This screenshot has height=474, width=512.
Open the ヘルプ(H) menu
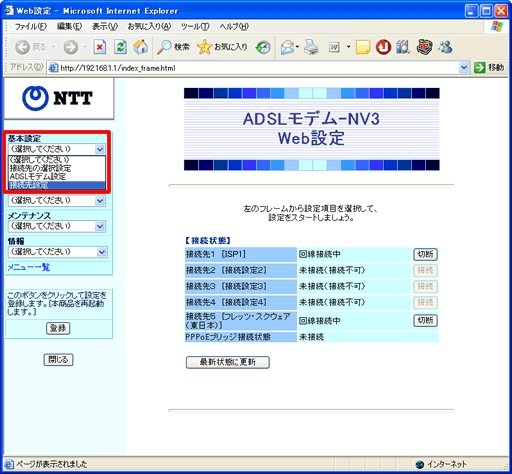point(234,26)
